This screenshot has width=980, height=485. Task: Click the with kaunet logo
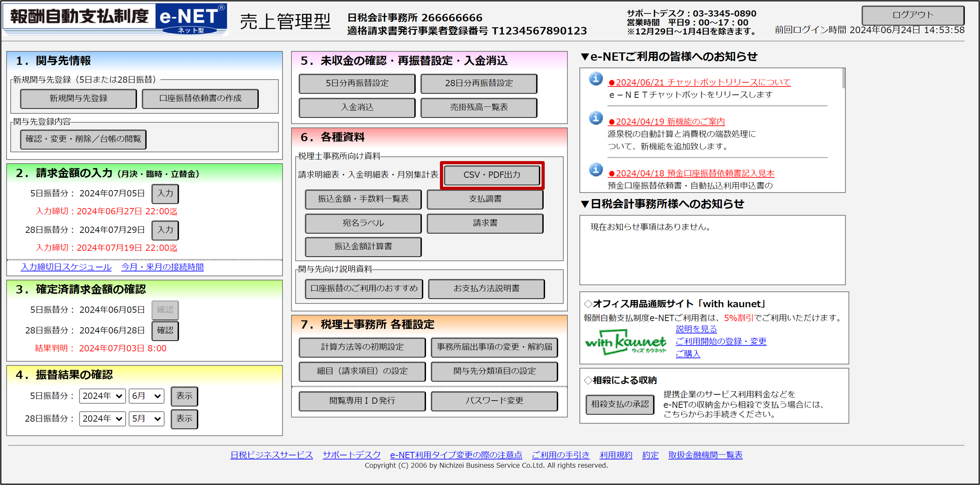click(625, 342)
